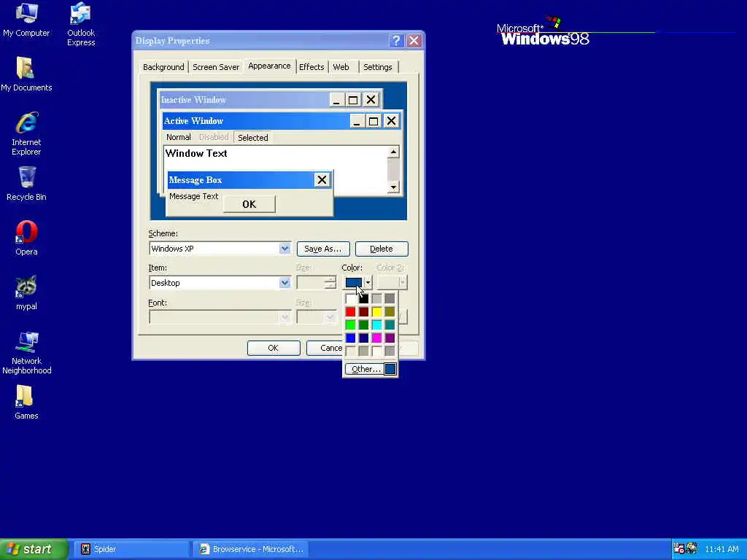
Task: Pick the olive color swatch
Action: [390, 312]
